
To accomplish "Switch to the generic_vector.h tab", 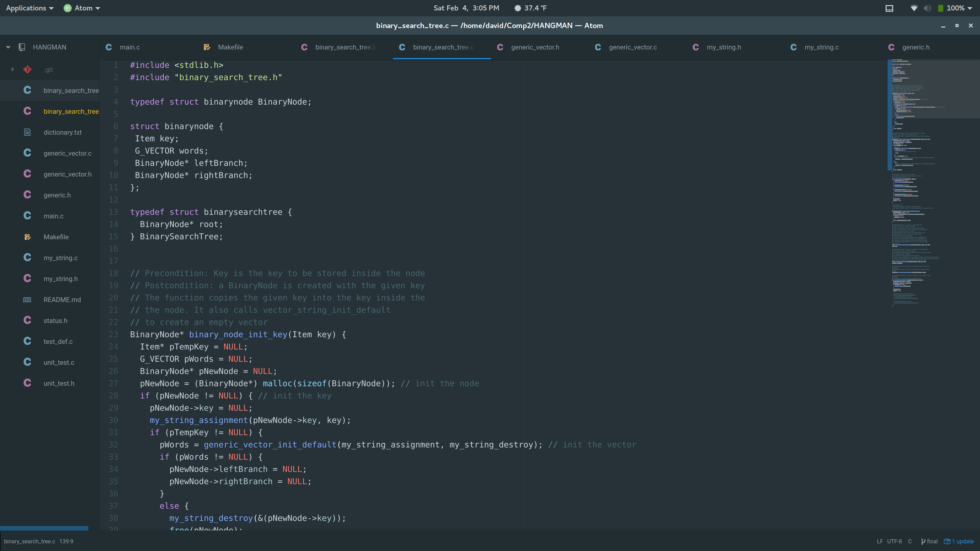I will [535, 47].
